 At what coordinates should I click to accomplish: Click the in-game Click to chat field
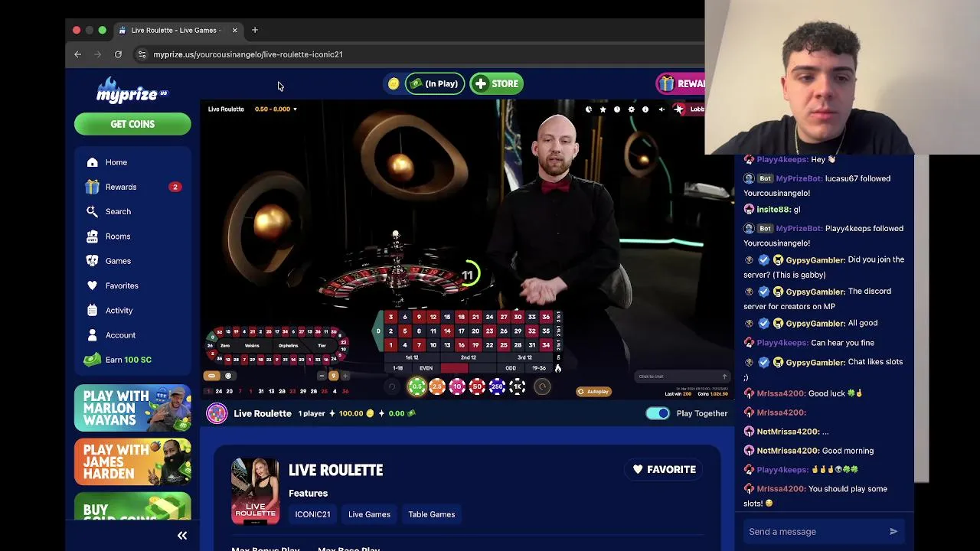click(x=683, y=377)
